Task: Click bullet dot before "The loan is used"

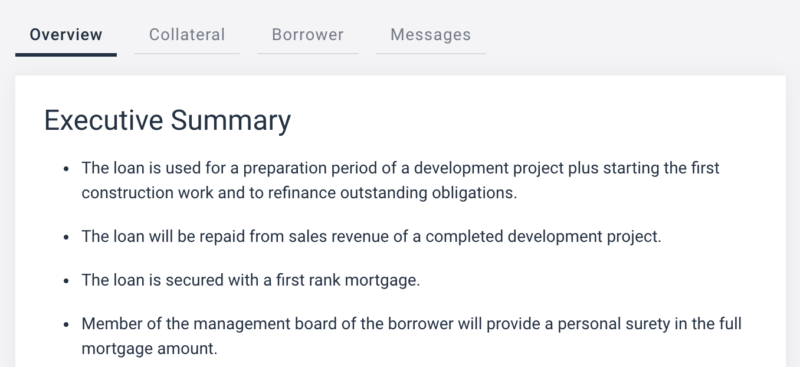Action: 66,169
